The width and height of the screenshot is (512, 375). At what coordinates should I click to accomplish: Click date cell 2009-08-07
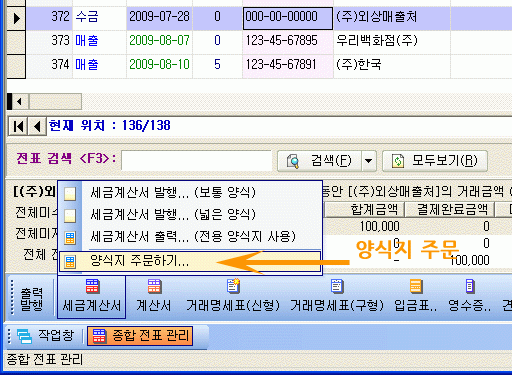pyautogui.click(x=159, y=42)
